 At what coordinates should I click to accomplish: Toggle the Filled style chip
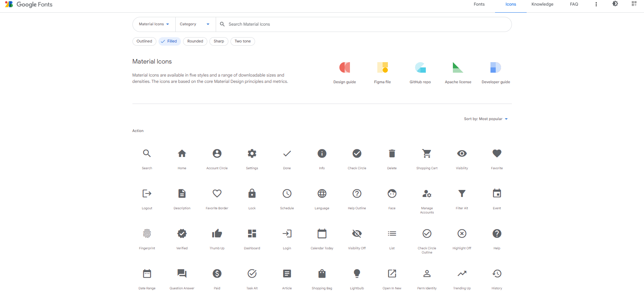pos(170,41)
